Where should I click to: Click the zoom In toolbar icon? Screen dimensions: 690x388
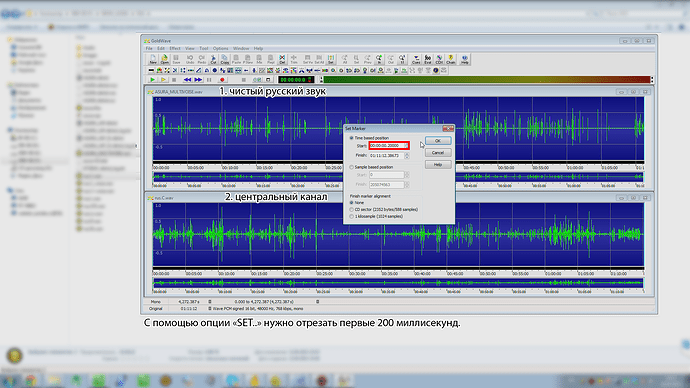[x=379, y=59]
